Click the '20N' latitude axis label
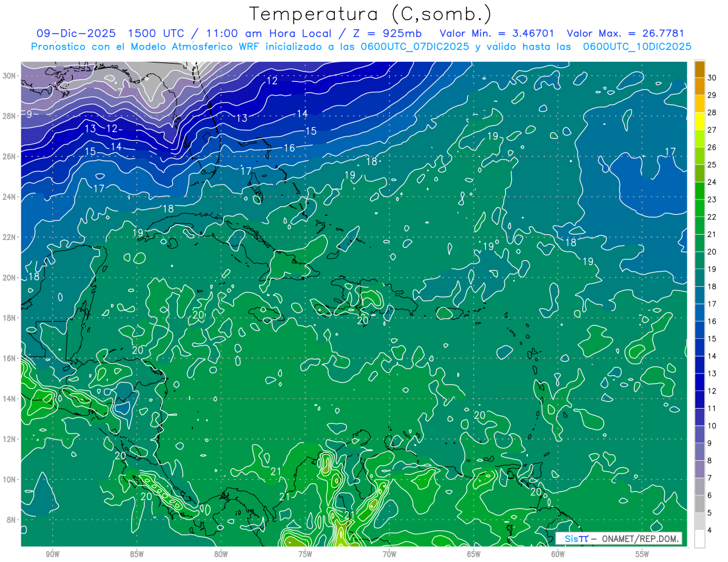 [9, 277]
